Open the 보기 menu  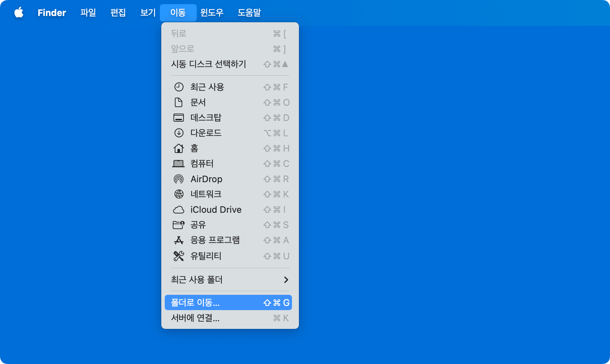click(148, 13)
